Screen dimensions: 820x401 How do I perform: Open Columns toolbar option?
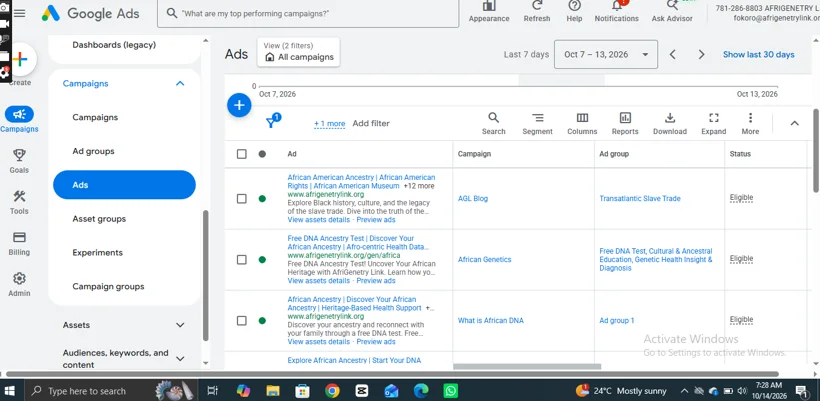tap(582, 123)
